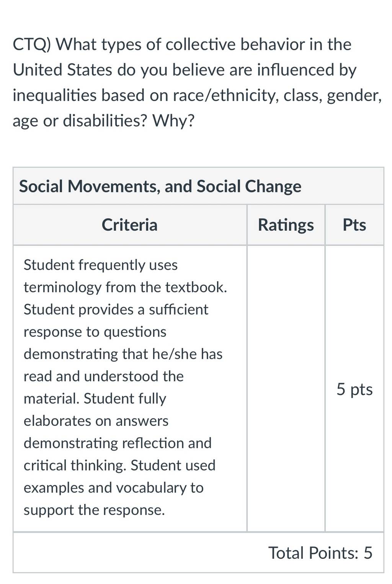Click the Criteria column header
Screen dimensions: 392x584
pyautogui.click(x=129, y=225)
